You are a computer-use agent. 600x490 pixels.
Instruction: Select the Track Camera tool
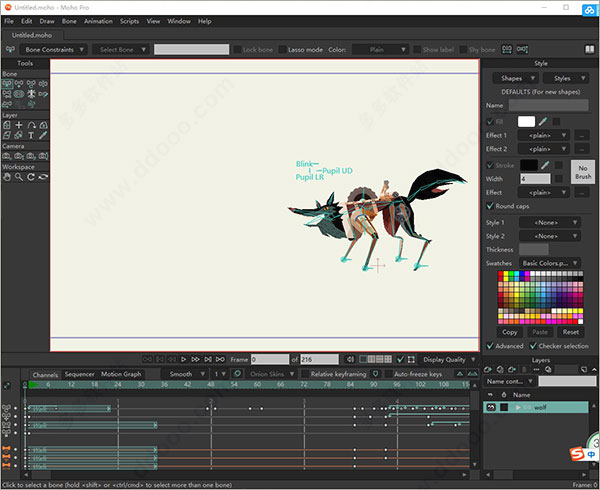7,156
